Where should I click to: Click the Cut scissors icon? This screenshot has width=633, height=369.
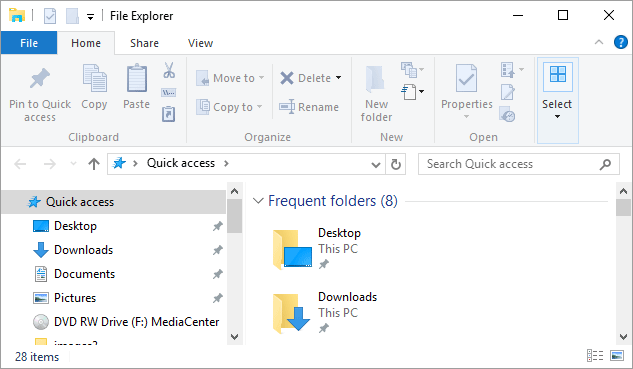(169, 70)
